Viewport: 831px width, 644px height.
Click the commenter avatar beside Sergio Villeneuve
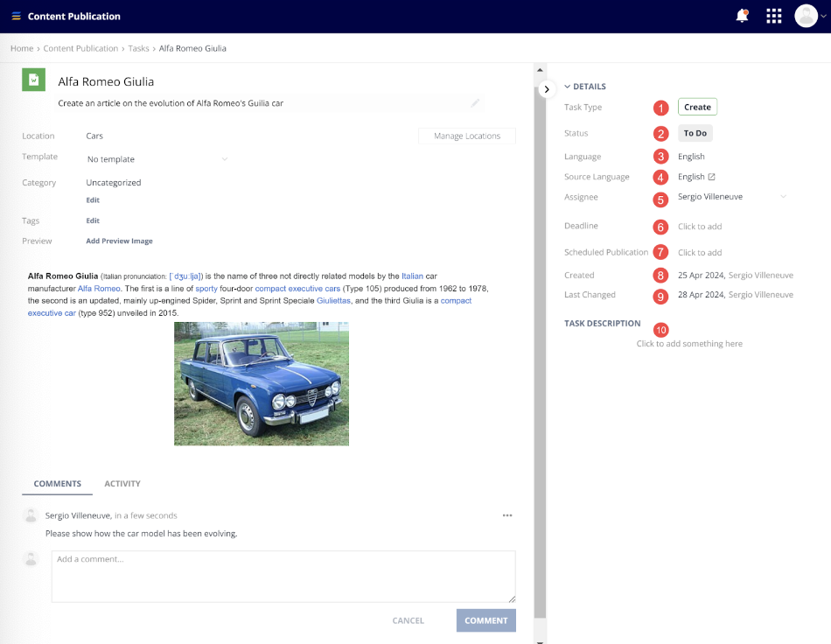pos(31,515)
